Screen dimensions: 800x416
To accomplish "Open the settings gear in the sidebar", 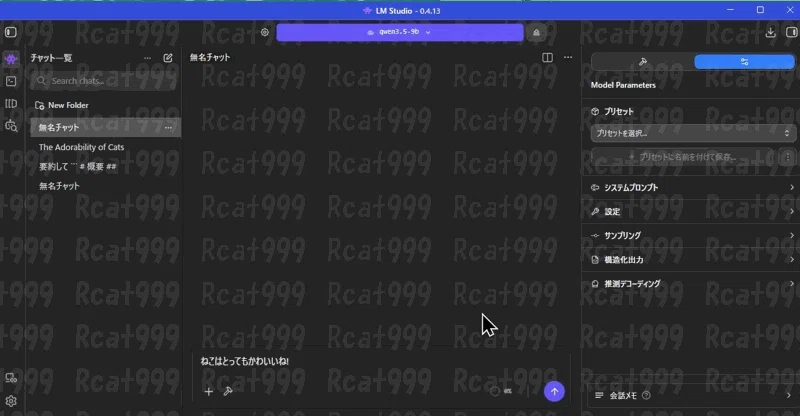I will [11, 401].
